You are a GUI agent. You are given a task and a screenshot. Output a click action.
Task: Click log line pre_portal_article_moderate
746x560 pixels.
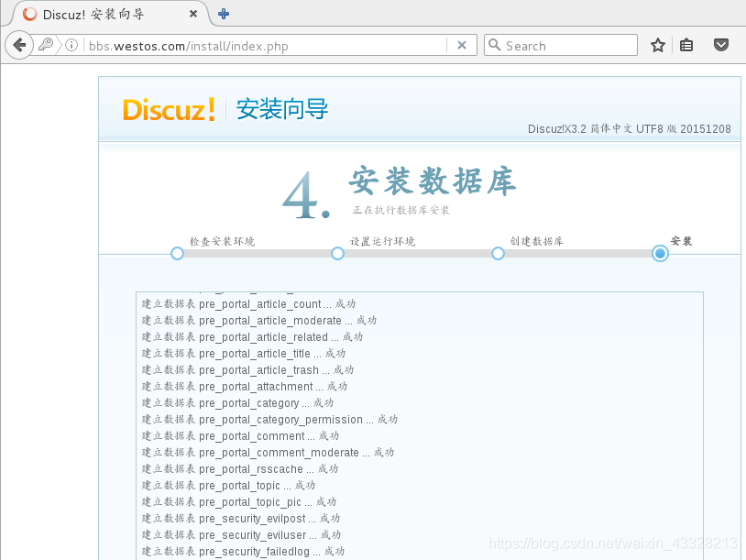259,321
